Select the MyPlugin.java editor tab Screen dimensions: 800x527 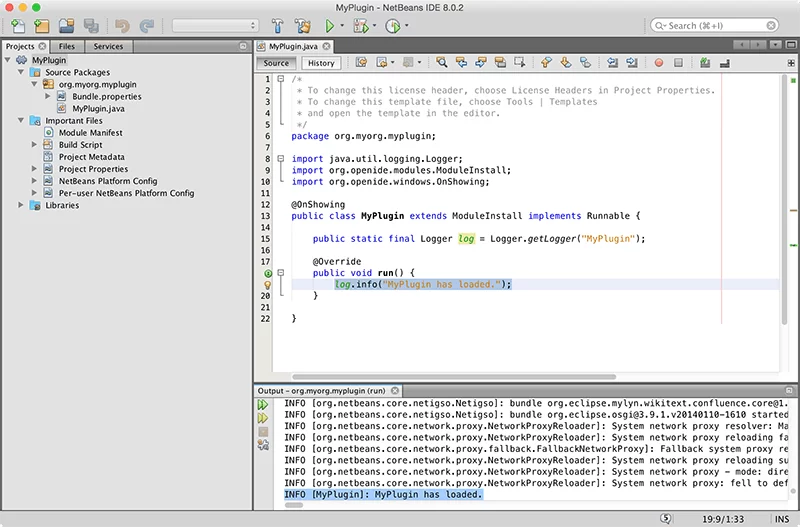pos(293,46)
